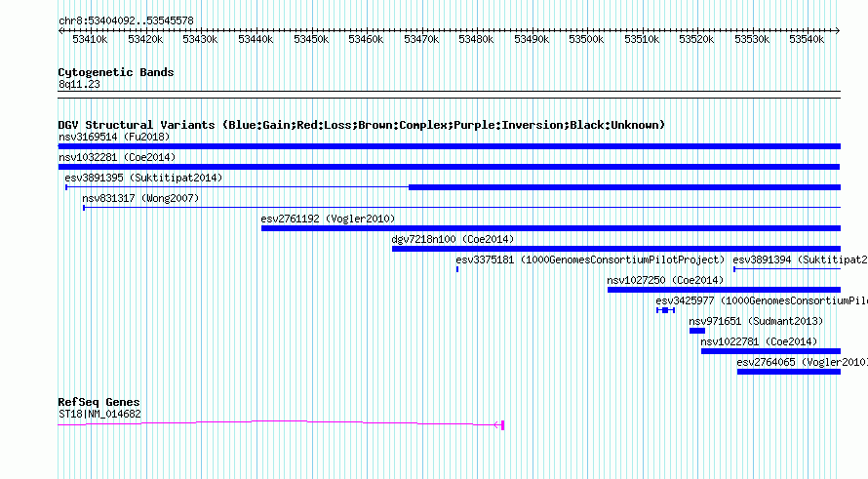Click the magenta ST18 exon block
The width and height of the screenshot is (868, 479).
point(502,424)
